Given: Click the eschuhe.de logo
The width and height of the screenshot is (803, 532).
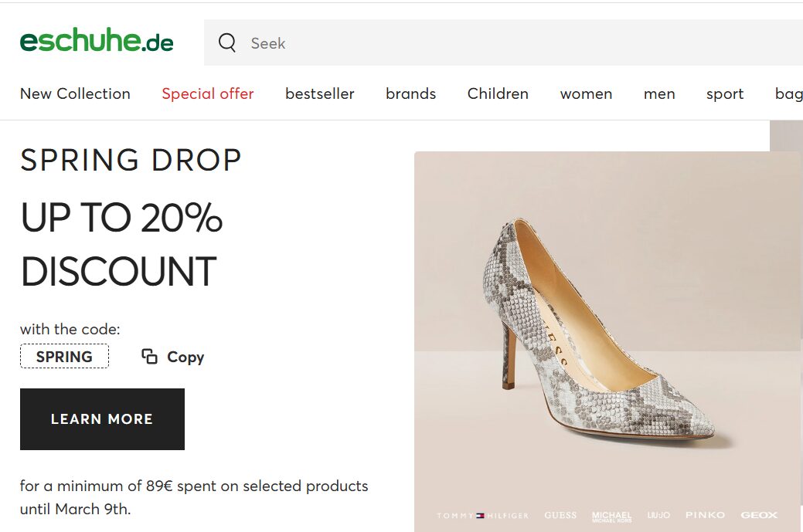Looking at the screenshot, I should (97, 42).
